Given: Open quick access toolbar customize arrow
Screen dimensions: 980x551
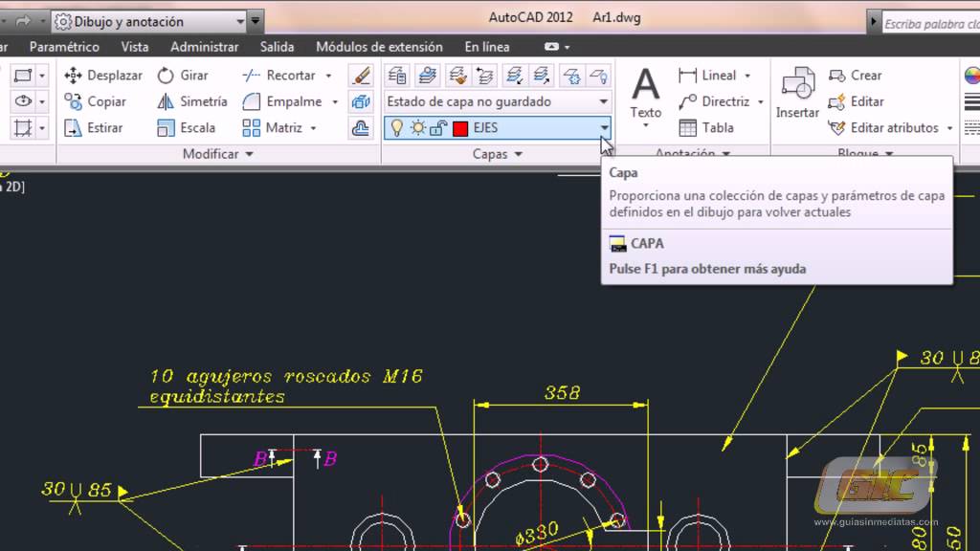Looking at the screenshot, I should (255, 21).
